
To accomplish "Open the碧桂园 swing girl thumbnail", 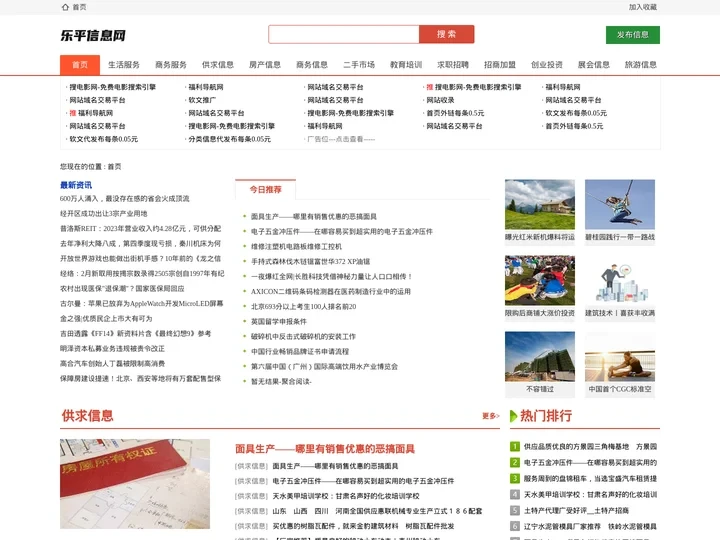I will tap(620, 204).
